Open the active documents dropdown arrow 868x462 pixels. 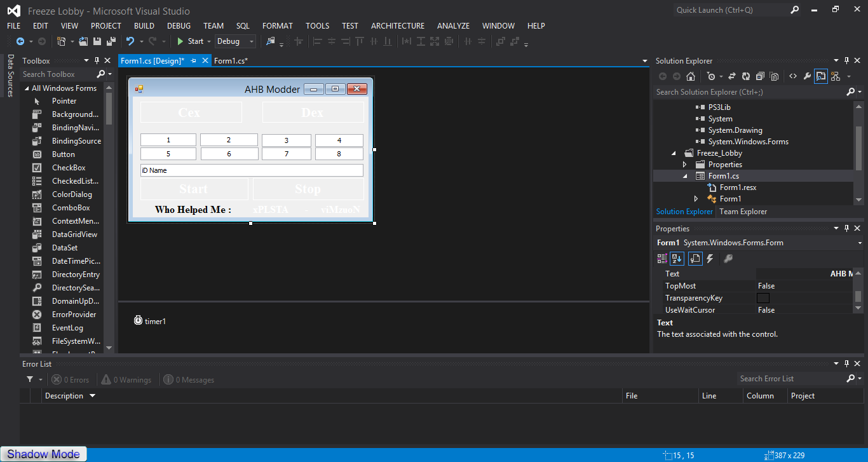(x=645, y=61)
